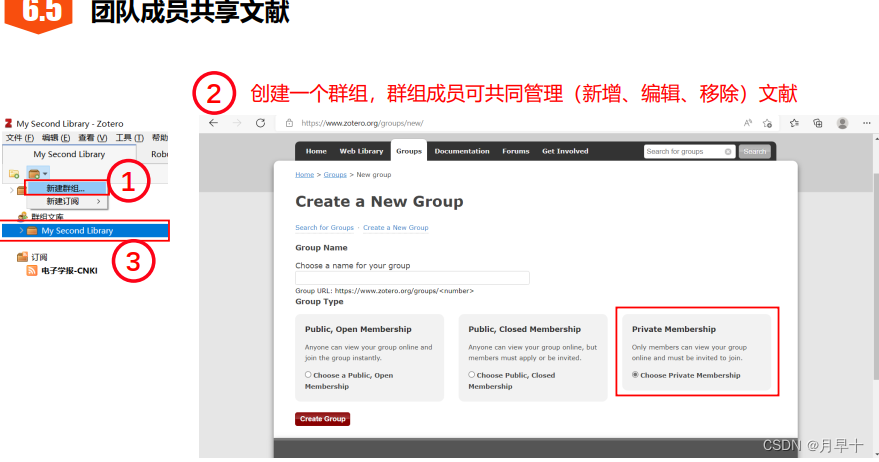Clear the group search field icon
This screenshot has height=462, width=879.
tap(728, 151)
